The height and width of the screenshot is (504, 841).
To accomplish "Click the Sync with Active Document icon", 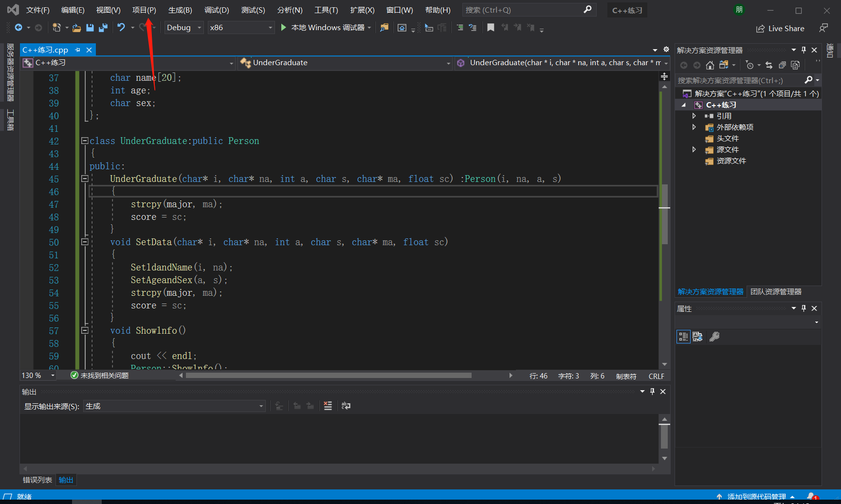I will 769,64.
